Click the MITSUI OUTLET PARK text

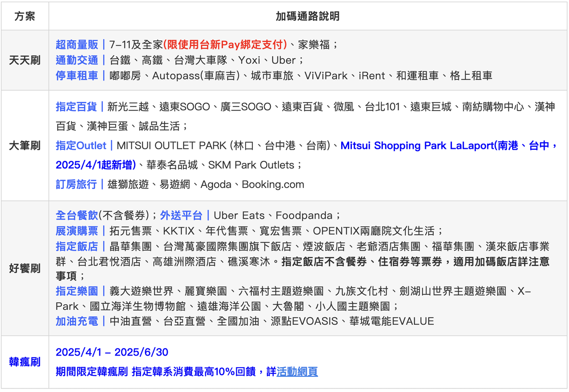click(x=171, y=146)
